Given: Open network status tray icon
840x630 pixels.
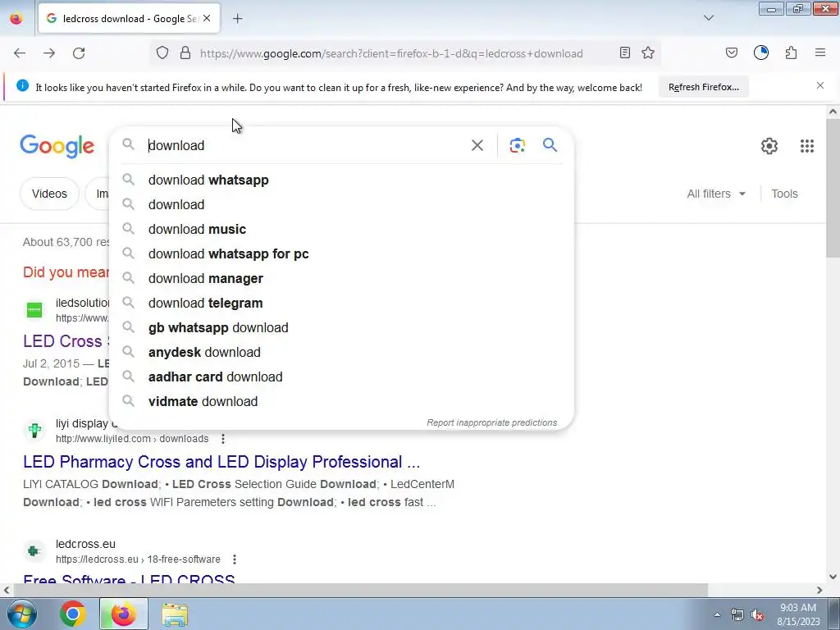Looking at the screenshot, I should click(737, 615).
